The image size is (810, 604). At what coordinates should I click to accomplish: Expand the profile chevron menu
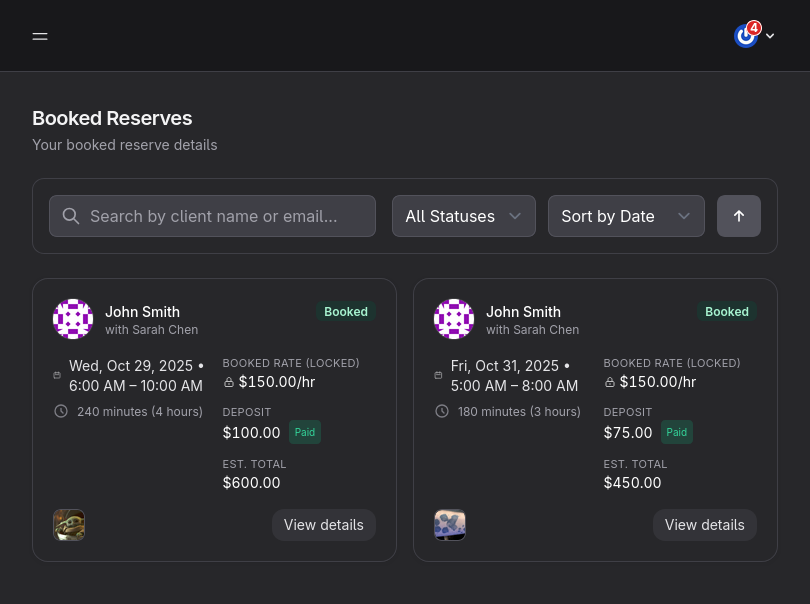769,36
